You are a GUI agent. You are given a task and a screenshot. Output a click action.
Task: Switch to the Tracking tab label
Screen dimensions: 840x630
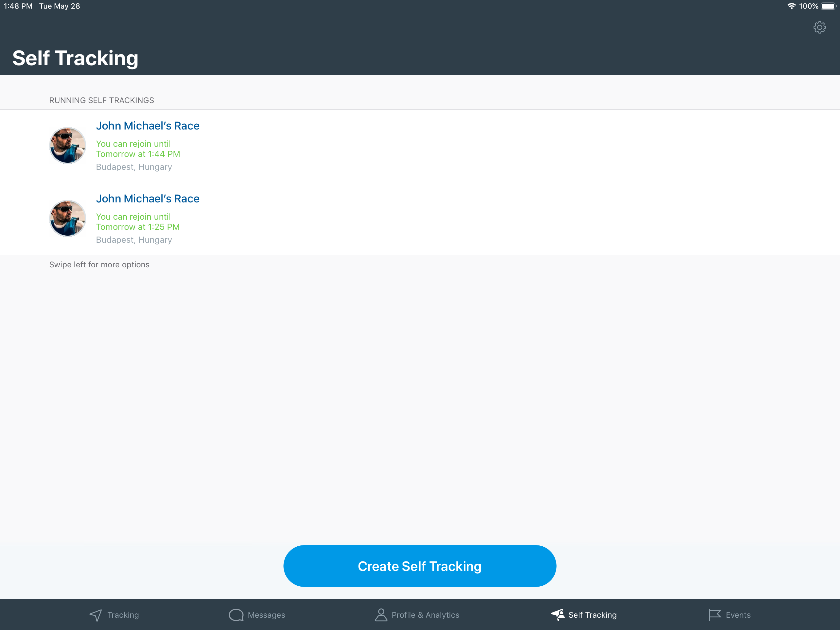click(x=123, y=615)
